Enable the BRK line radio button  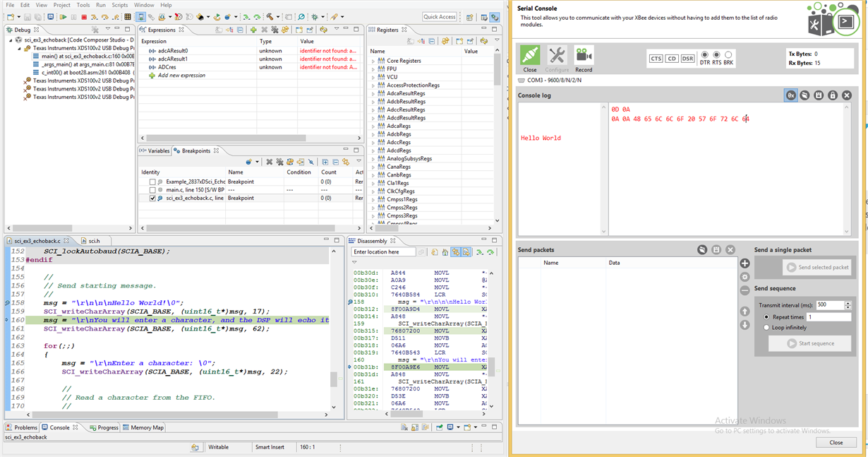[x=728, y=54]
